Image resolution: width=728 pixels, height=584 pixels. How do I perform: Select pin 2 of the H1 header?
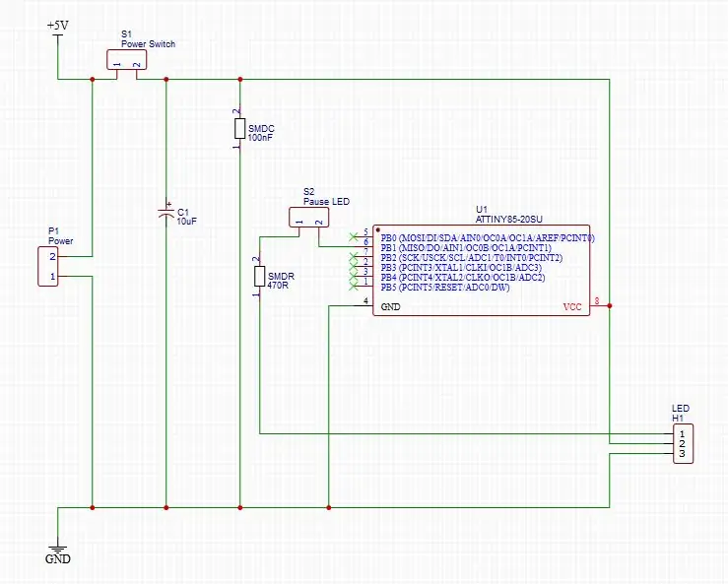pyautogui.click(x=682, y=444)
